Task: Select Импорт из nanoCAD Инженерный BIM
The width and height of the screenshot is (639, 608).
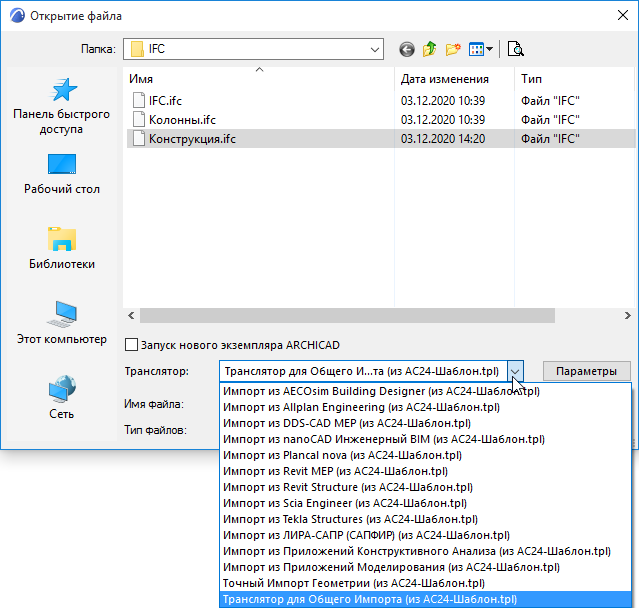Action: point(425,439)
